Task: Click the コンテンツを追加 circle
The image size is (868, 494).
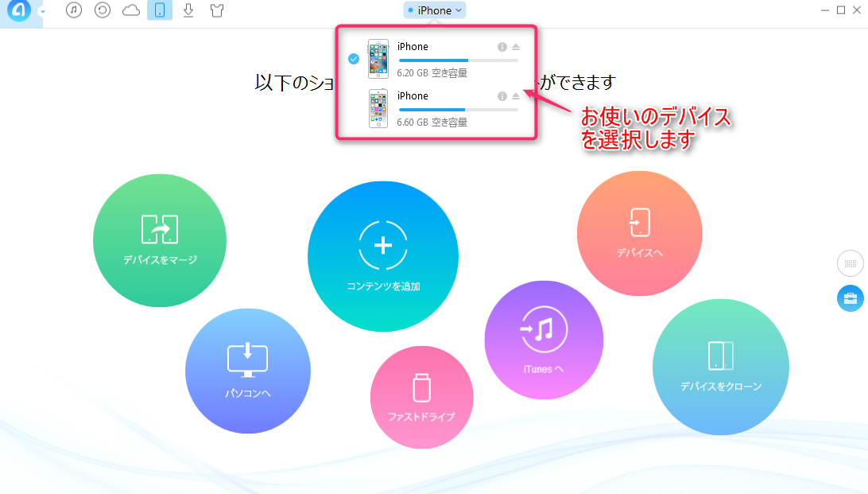Action: pos(383,256)
